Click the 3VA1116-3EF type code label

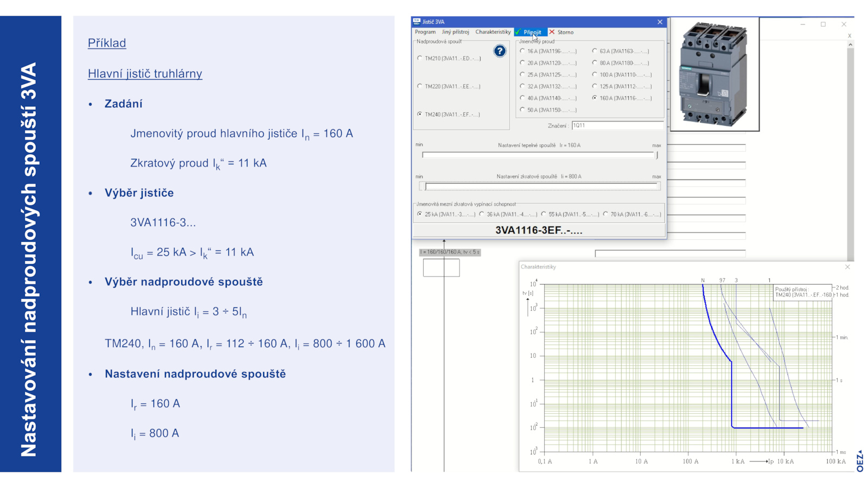pyautogui.click(x=539, y=230)
